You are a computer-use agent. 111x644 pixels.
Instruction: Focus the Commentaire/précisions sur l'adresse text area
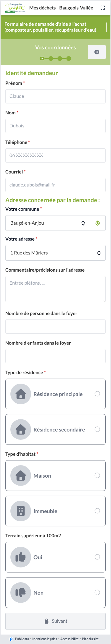[55, 289]
